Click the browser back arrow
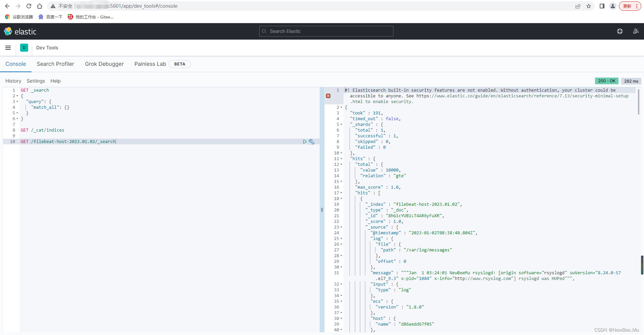Screen dimensions: 644x335 click(x=7, y=6)
